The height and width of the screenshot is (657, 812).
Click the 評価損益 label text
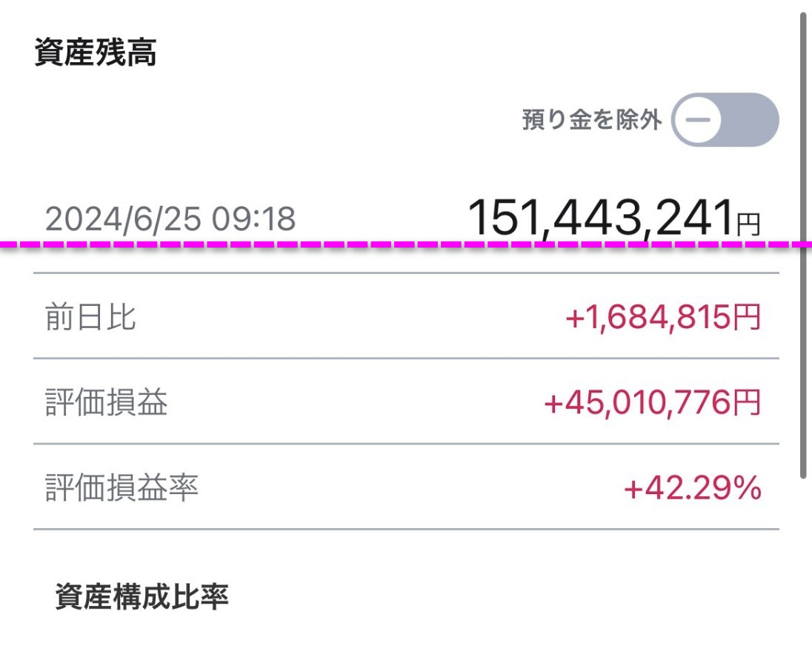click(x=106, y=402)
